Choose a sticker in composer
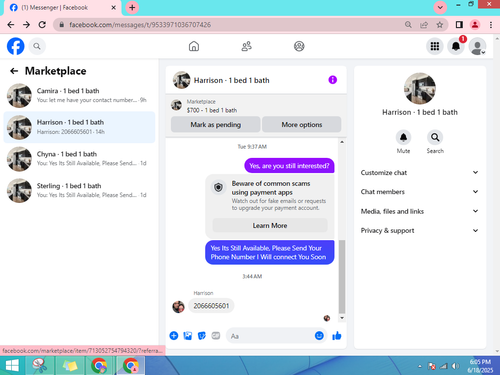500x375 pixels. [202, 336]
